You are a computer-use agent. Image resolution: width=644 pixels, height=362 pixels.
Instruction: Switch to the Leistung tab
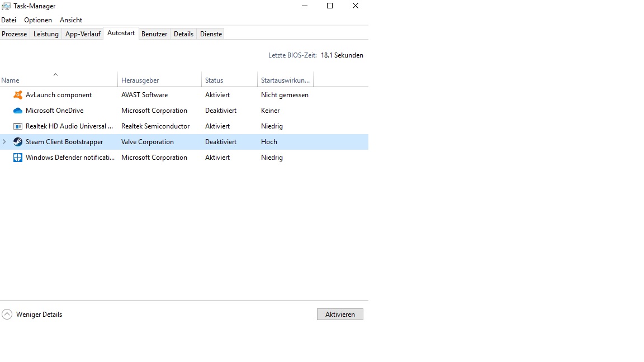pyautogui.click(x=46, y=34)
